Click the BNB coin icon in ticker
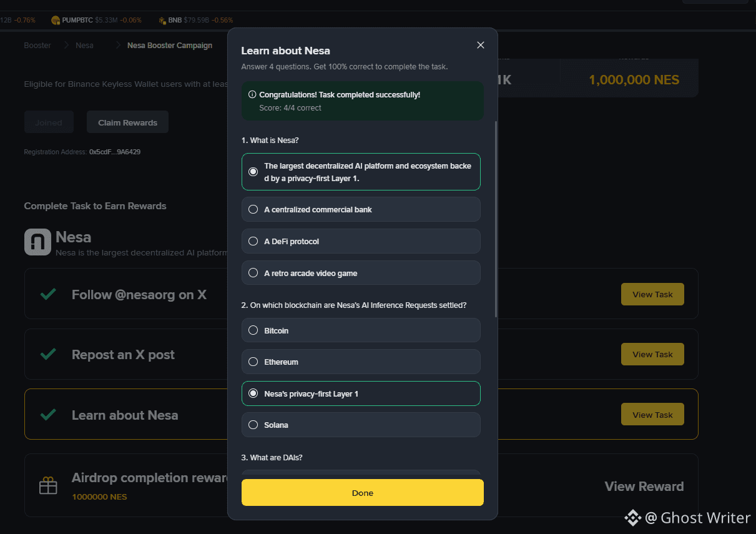This screenshot has width=756, height=534. click(x=162, y=20)
